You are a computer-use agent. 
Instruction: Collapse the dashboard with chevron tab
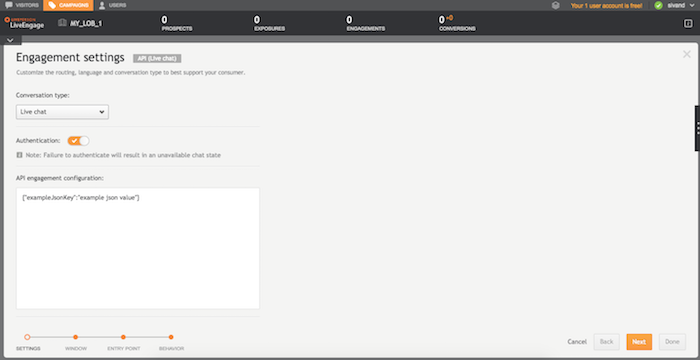click(x=10, y=40)
